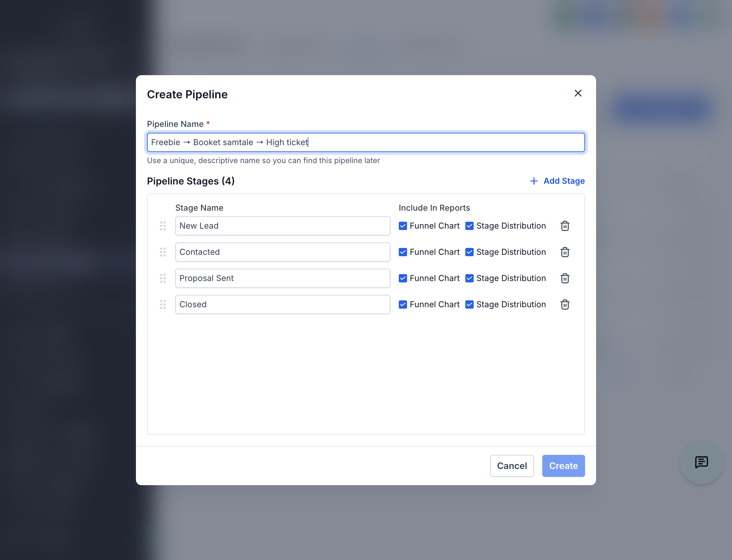Grab the Contacted drag handle
Image resolution: width=732 pixels, height=560 pixels.
(163, 252)
